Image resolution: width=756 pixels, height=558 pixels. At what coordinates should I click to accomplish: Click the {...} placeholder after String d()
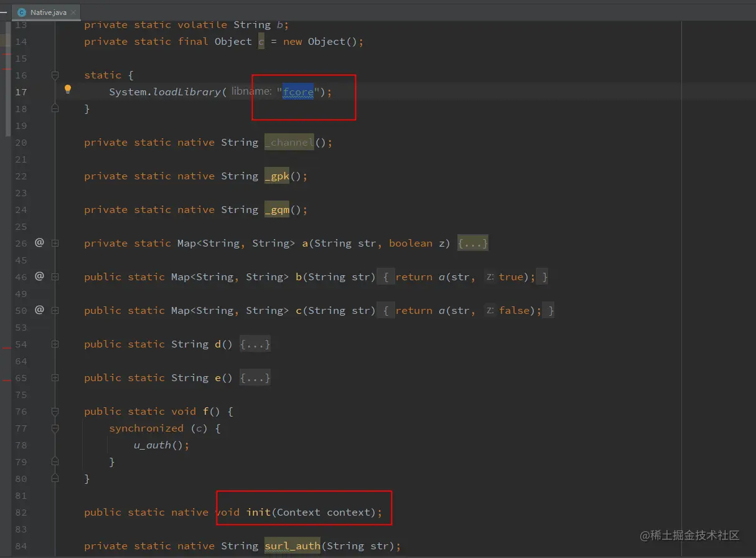[x=255, y=344]
